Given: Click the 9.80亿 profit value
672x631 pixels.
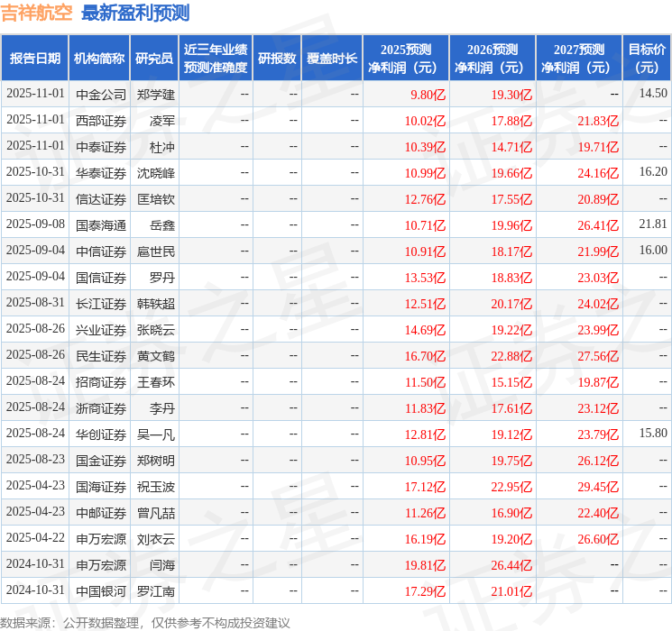Looking at the screenshot, I should tap(428, 95).
